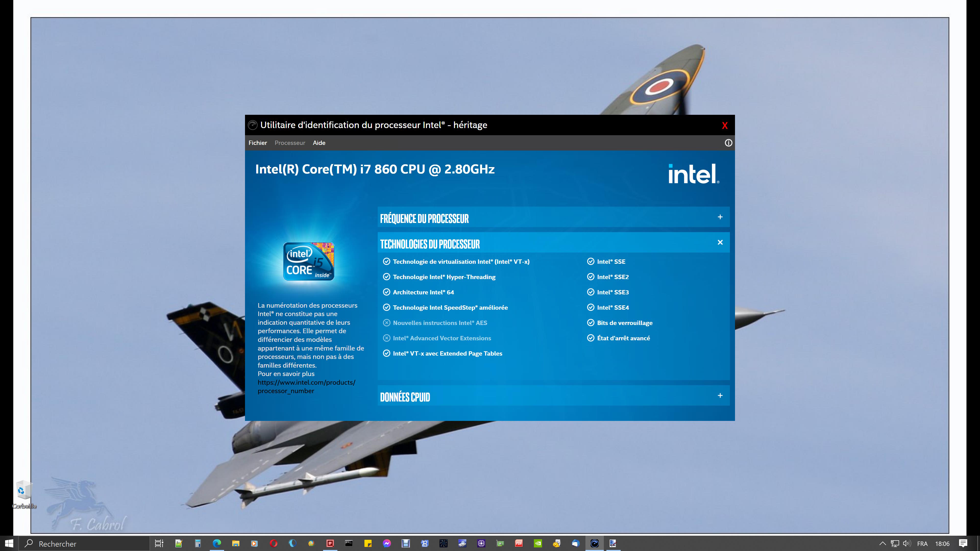The width and height of the screenshot is (980, 551).
Task: Click the Rechercher taskbar search box
Action: tap(84, 543)
